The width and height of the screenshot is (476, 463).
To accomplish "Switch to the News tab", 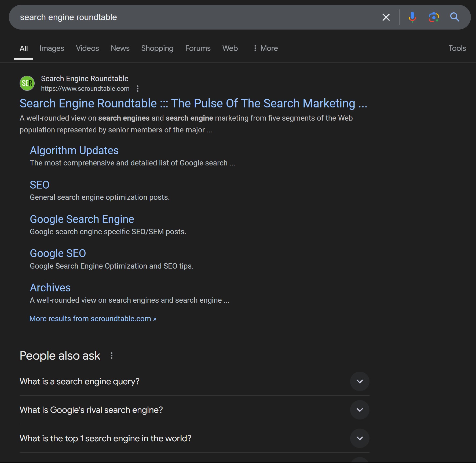I will [x=120, y=48].
